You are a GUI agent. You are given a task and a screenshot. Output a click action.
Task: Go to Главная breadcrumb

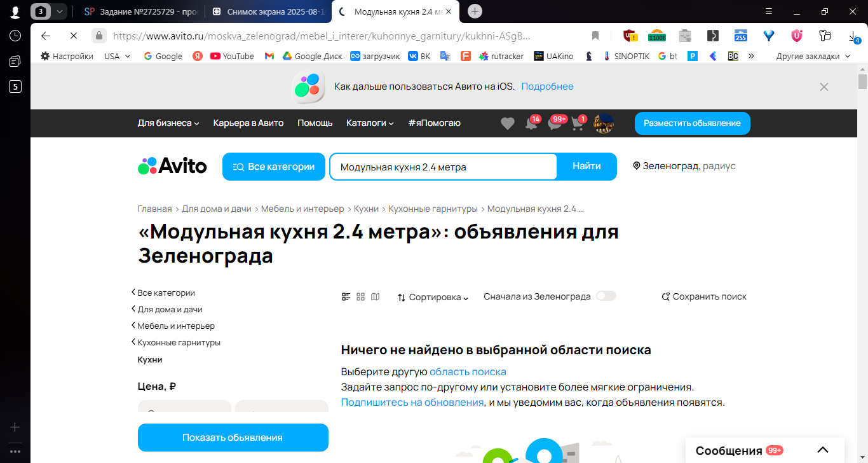154,209
